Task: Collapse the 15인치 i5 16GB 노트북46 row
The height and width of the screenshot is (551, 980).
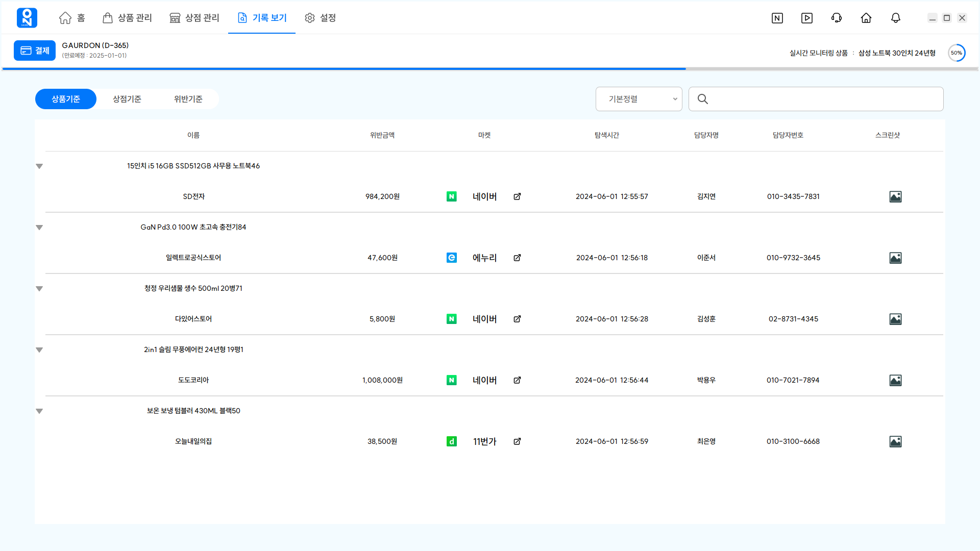Action: pyautogui.click(x=39, y=166)
